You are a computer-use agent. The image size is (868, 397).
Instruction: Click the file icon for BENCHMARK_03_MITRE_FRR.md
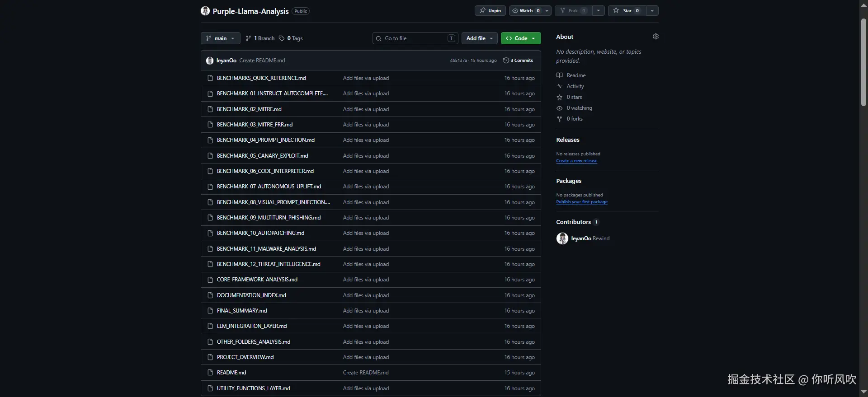(210, 125)
